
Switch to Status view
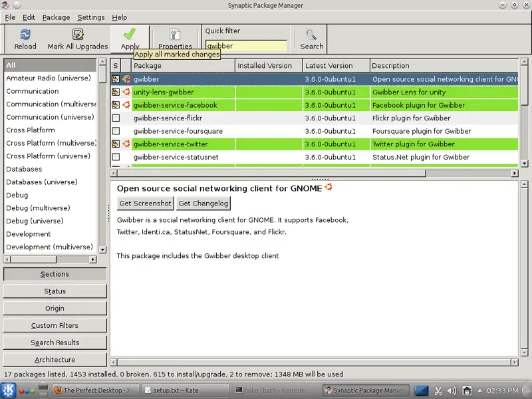(55, 291)
